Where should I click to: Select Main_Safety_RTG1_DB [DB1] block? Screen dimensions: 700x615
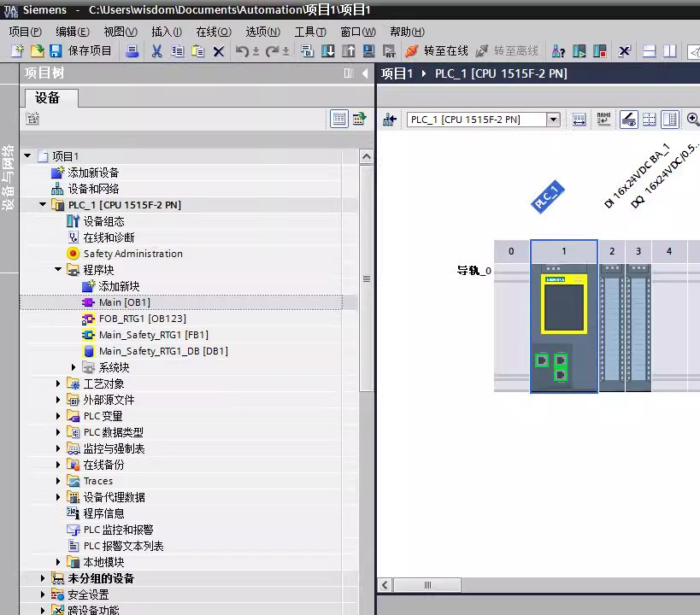click(163, 351)
